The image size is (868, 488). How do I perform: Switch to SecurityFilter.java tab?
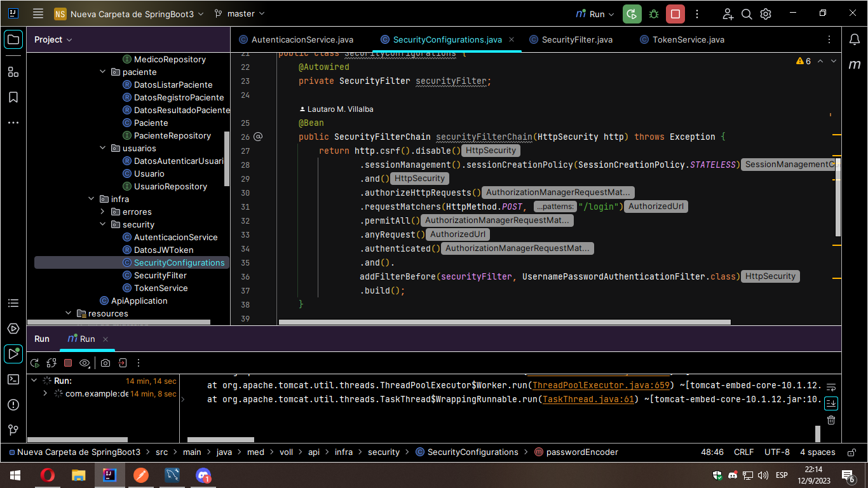click(x=571, y=39)
